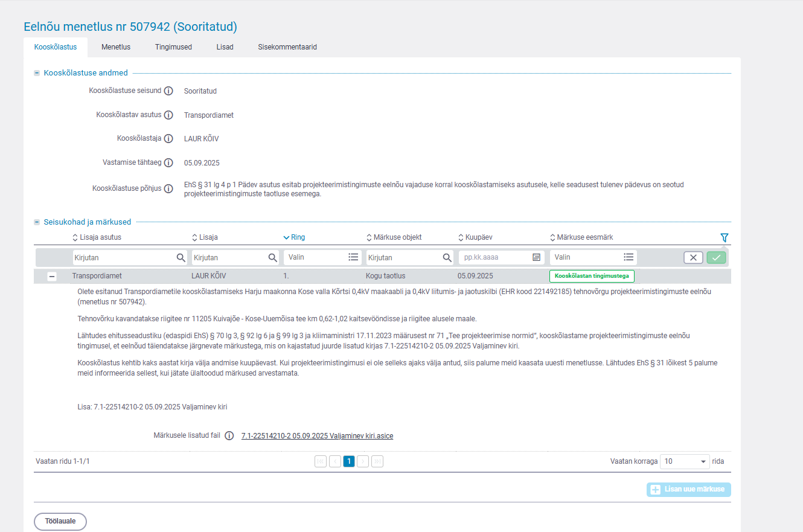Click the filter funnel icon

[x=725, y=238]
